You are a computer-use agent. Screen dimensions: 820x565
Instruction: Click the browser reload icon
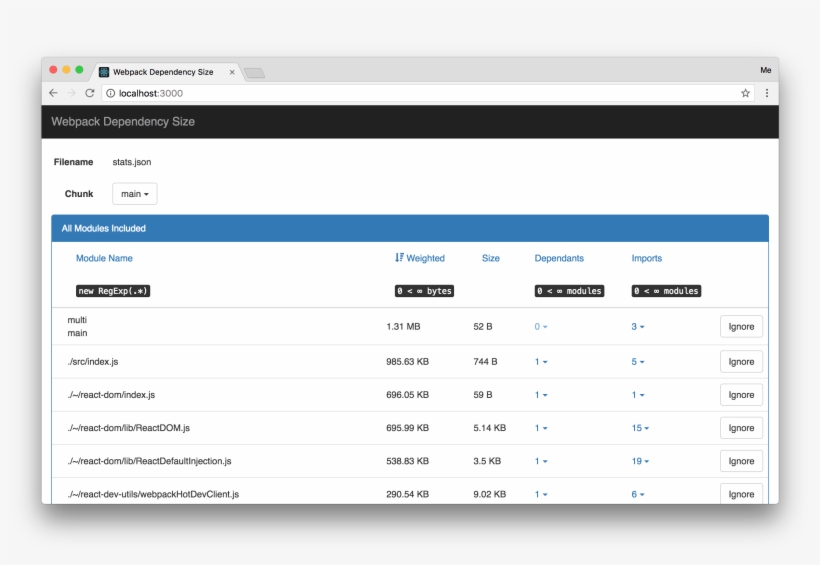[x=89, y=93]
